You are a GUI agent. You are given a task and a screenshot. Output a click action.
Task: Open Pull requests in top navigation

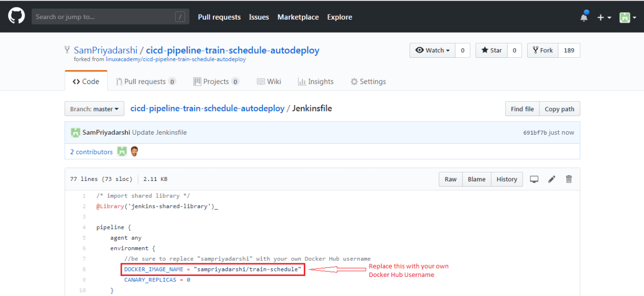(219, 17)
